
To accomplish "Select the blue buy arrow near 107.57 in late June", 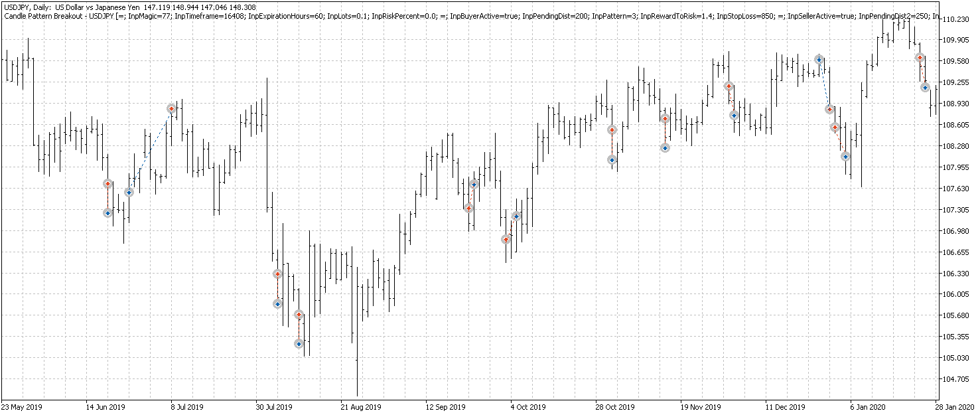I will click(x=129, y=192).
